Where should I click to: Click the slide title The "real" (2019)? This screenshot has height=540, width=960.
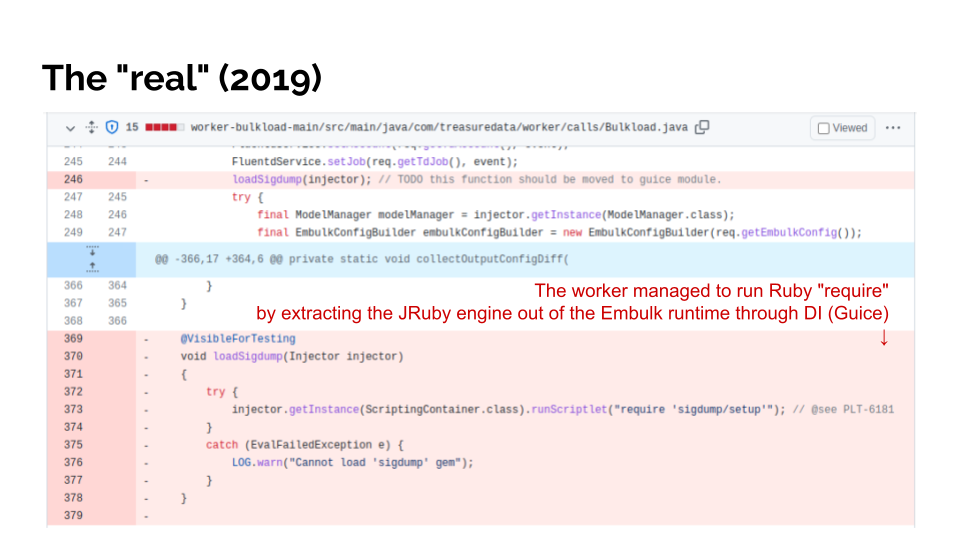coord(182,77)
